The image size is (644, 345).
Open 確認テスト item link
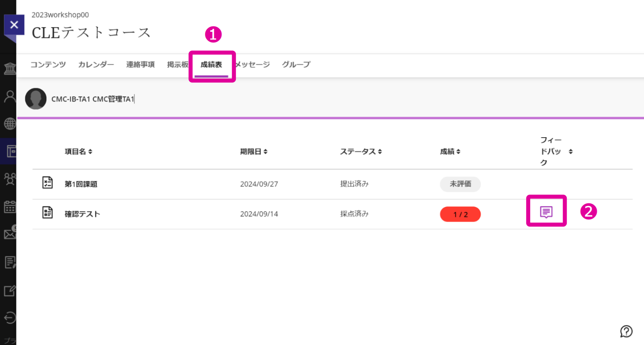click(82, 214)
